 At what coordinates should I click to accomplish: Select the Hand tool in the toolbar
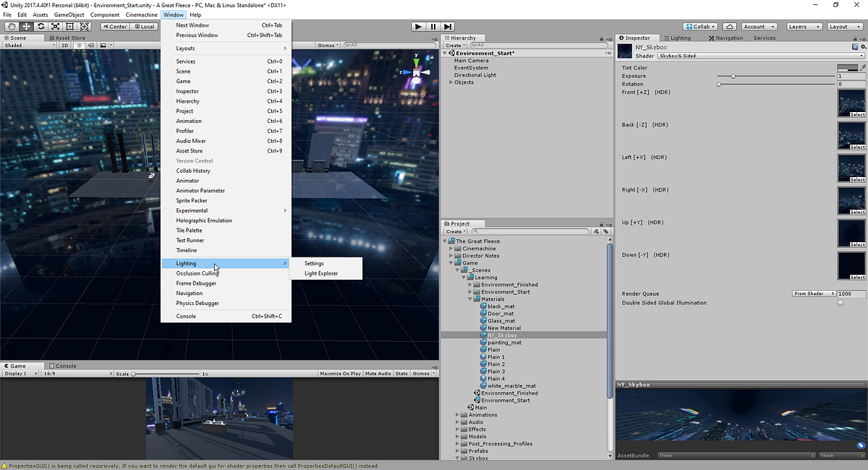pyautogui.click(x=12, y=26)
